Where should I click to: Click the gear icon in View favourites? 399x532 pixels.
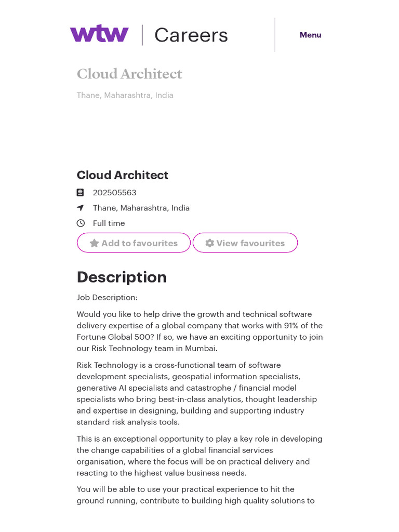(210, 243)
